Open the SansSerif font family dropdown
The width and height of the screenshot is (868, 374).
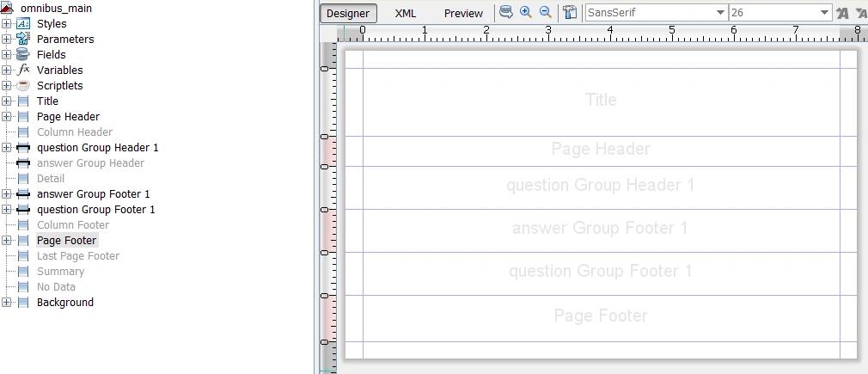coord(657,13)
